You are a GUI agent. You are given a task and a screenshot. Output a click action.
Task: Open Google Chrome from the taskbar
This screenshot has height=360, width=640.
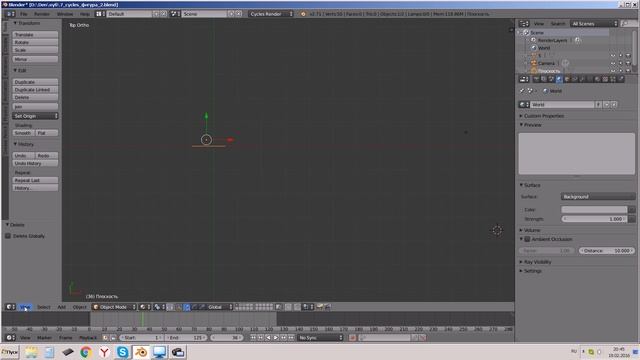(x=86, y=352)
